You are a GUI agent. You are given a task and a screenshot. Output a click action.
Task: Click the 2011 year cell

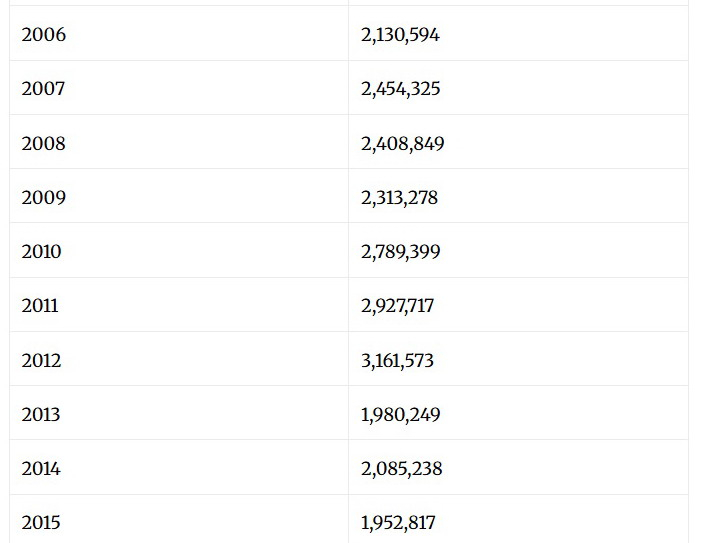pyautogui.click(x=40, y=306)
